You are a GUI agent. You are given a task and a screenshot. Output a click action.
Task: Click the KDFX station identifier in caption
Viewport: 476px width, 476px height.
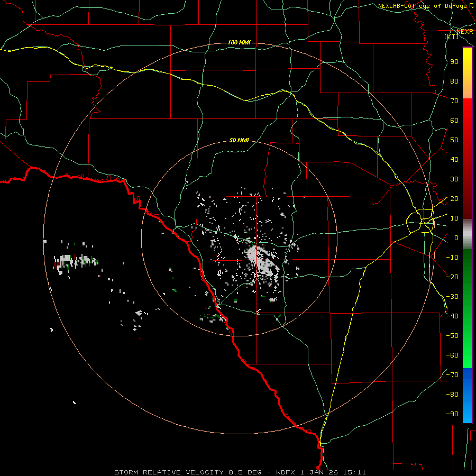pos(287,472)
